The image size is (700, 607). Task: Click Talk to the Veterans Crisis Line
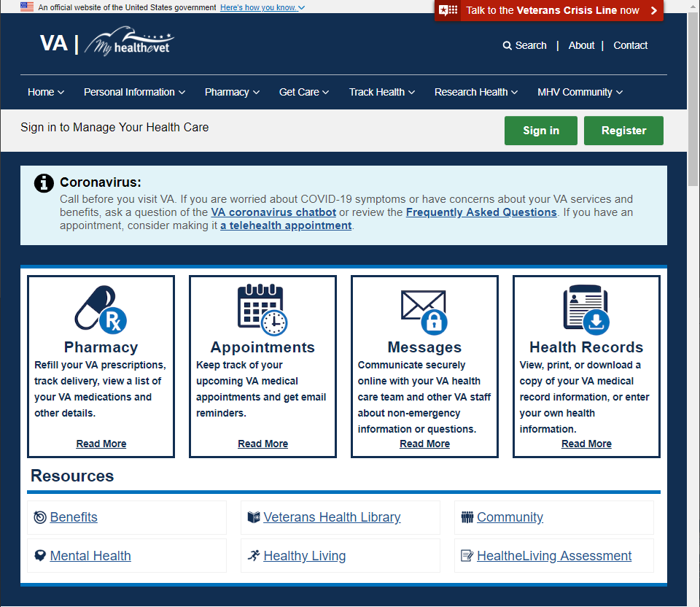[x=549, y=10]
